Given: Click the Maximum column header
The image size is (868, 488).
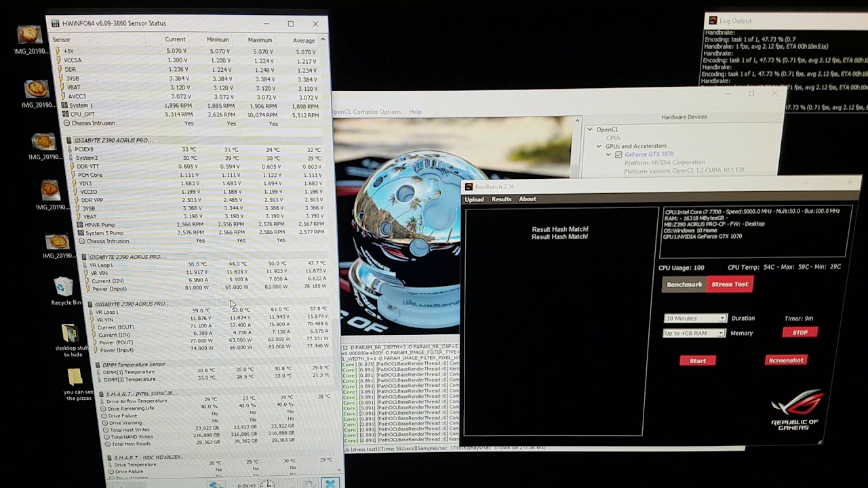Looking at the screenshot, I should pyautogui.click(x=260, y=40).
